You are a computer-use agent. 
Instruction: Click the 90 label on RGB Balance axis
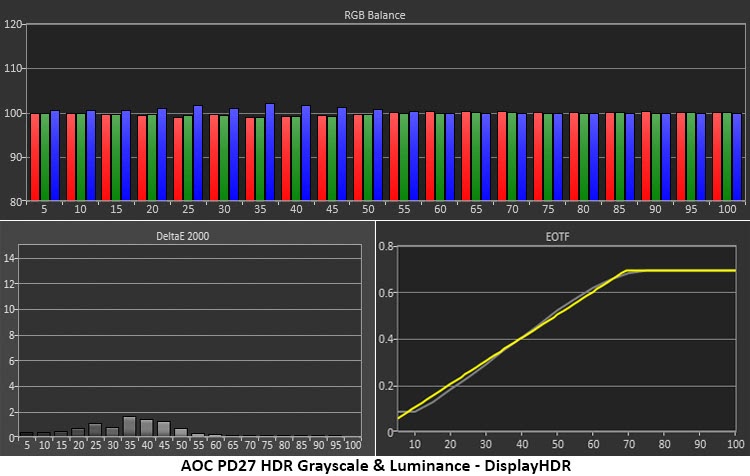[x=16, y=157]
